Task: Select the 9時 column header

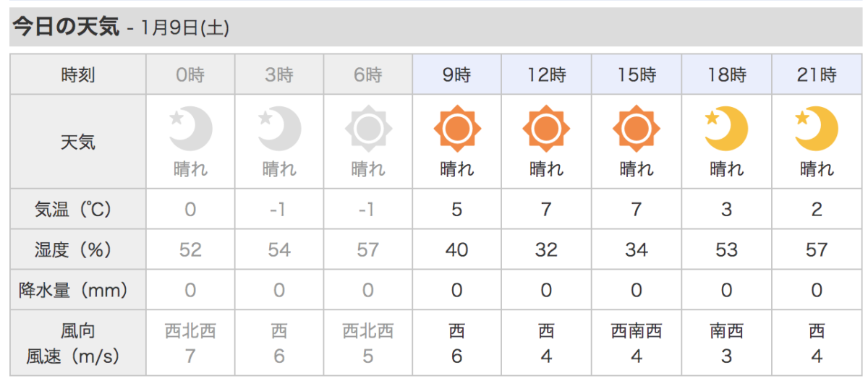Action: 457,74
